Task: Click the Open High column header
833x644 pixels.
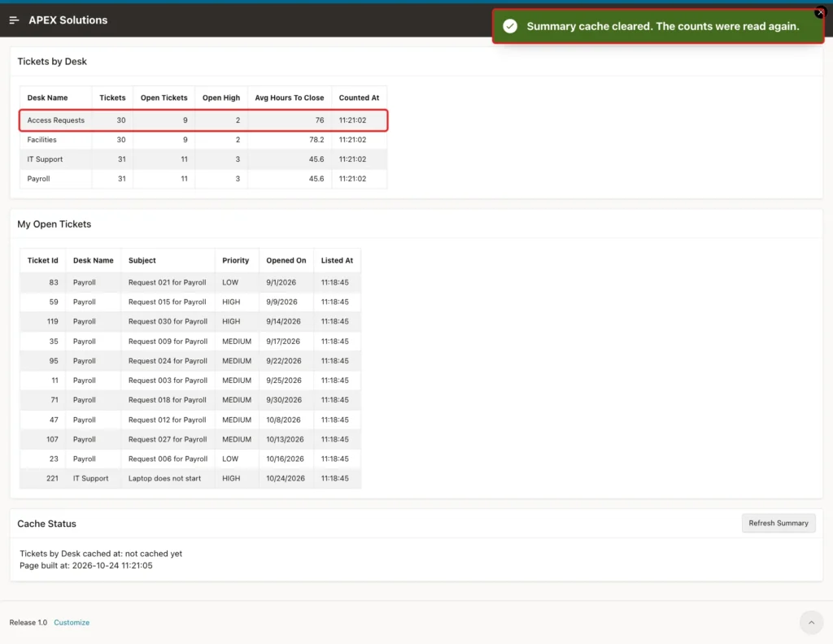Action: point(221,98)
